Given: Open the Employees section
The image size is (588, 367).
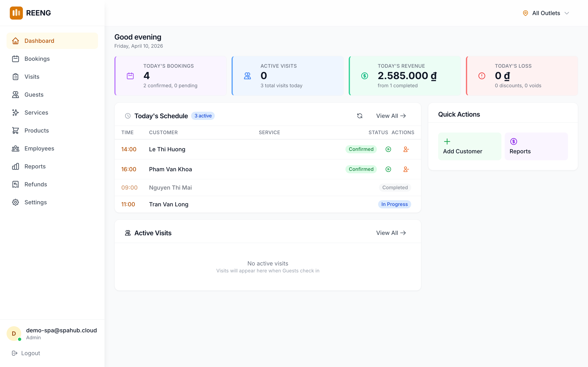Looking at the screenshot, I should coord(39,148).
